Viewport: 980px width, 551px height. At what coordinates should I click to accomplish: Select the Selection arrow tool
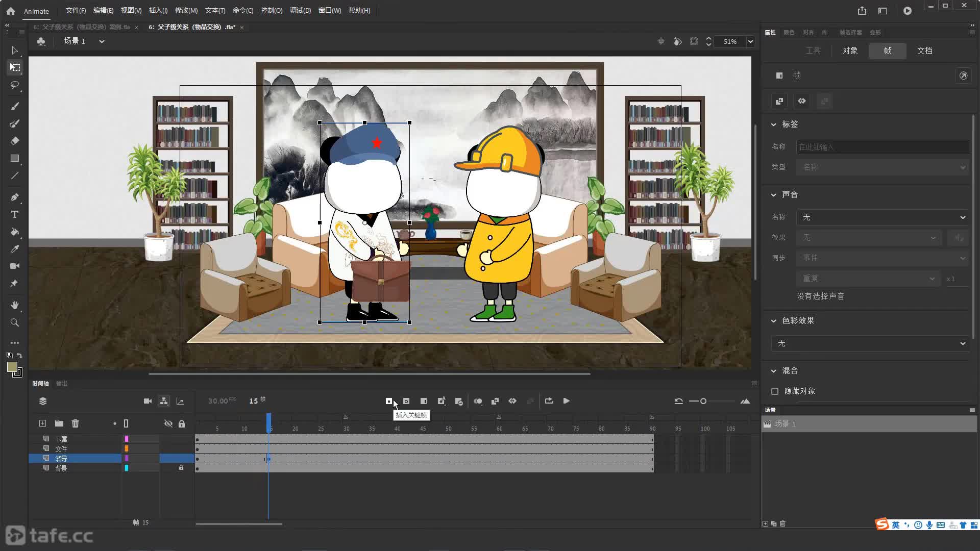click(x=14, y=50)
